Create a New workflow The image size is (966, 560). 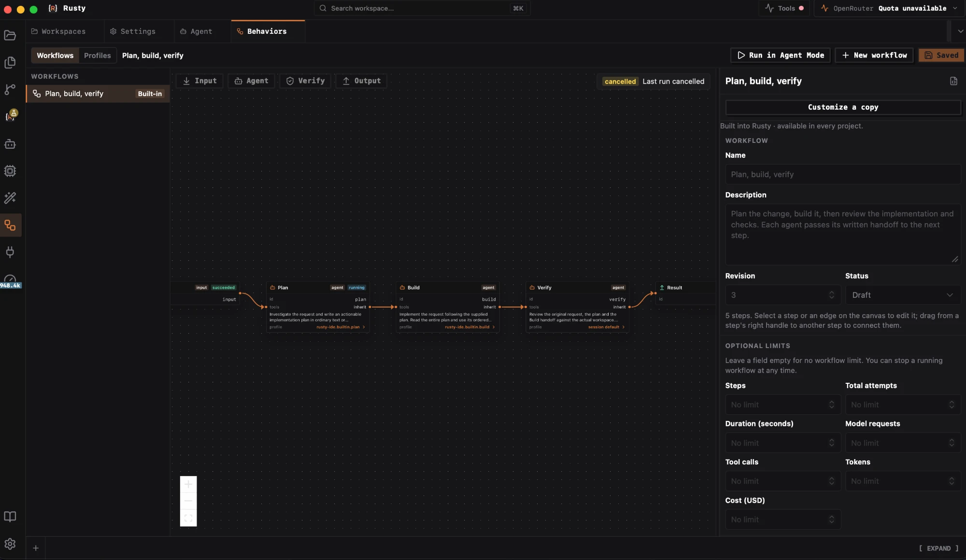coord(874,56)
